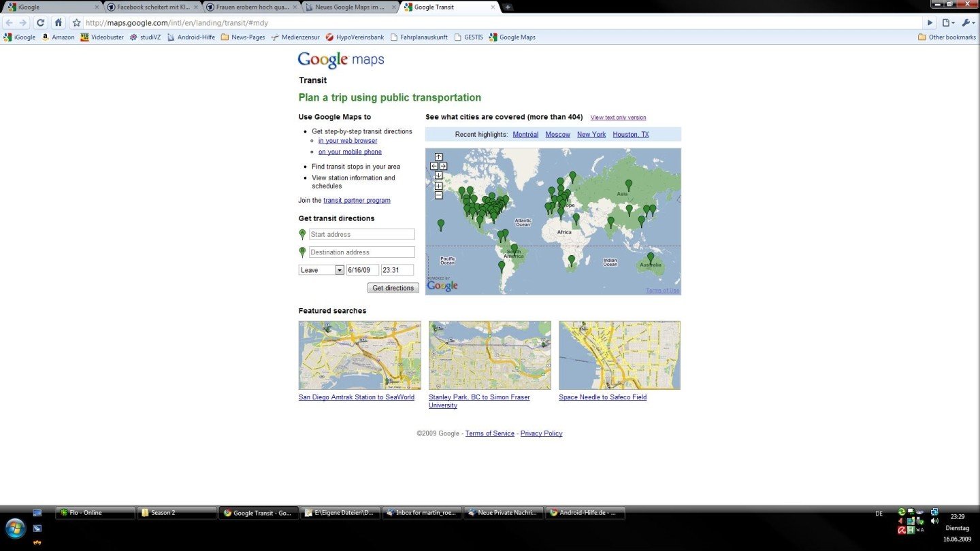
Task: Select the lone pin in the Pacific near Hawaii
Action: 441,224
